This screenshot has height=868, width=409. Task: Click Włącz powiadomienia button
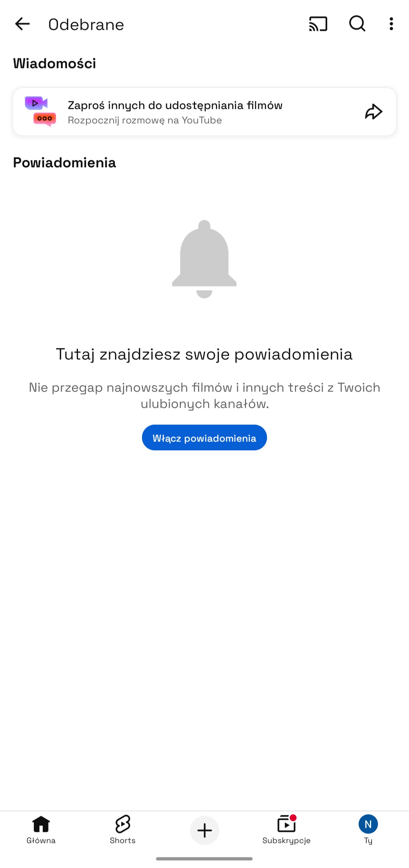pos(204,437)
